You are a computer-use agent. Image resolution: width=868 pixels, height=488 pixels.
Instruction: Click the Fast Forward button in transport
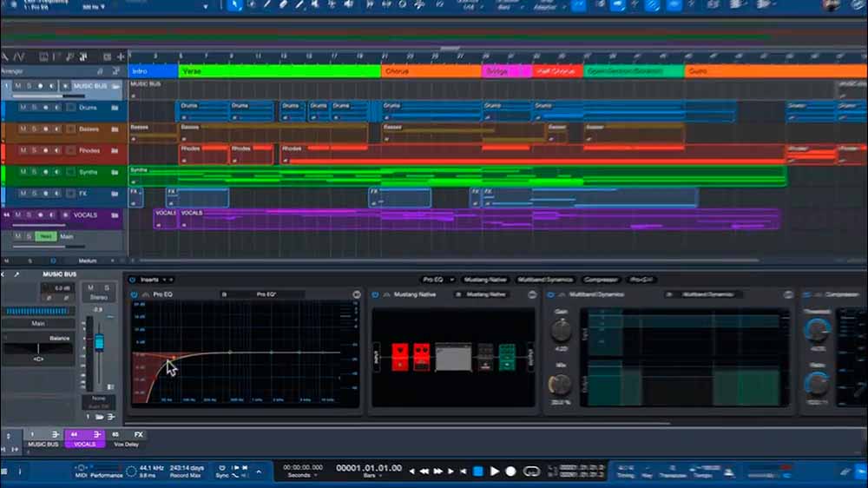tap(437, 472)
